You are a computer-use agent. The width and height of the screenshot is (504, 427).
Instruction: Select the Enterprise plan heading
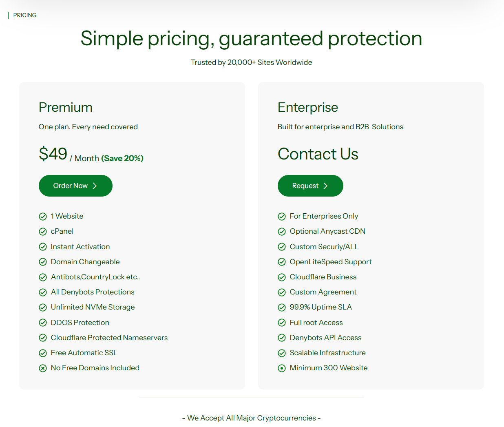[308, 107]
